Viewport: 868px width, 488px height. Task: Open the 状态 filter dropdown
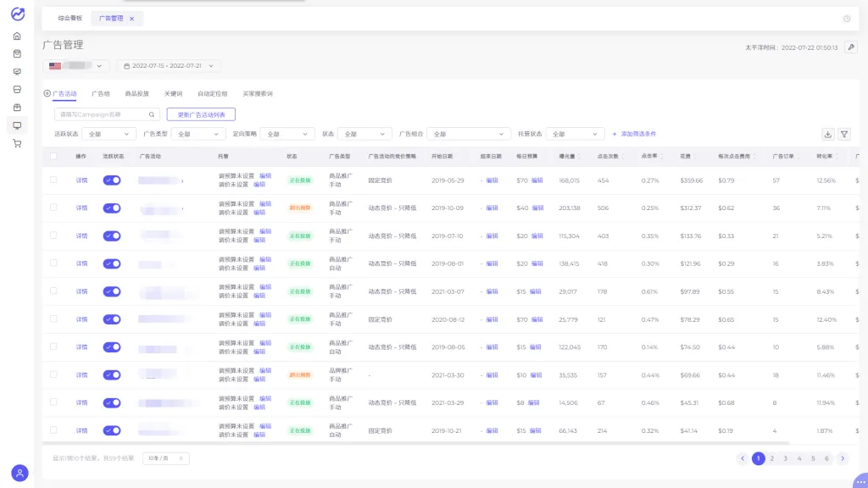(x=364, y=134)
